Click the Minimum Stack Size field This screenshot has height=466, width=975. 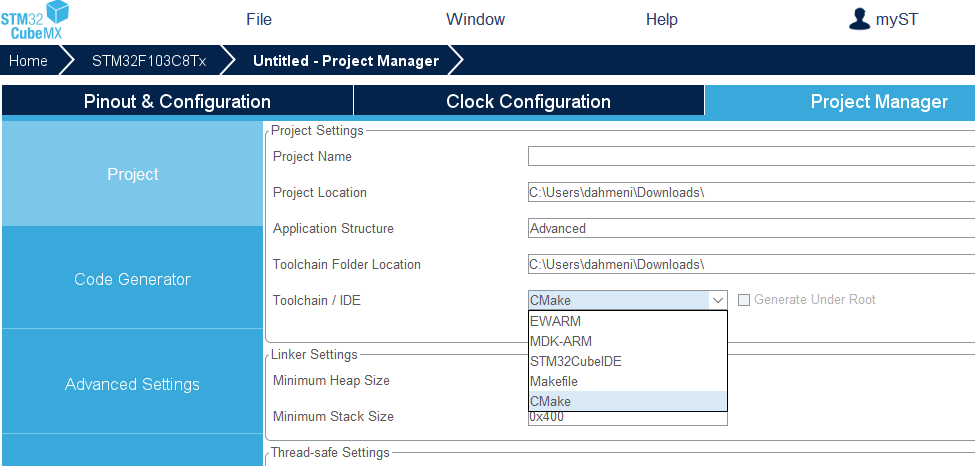click(x=627, y=418)
